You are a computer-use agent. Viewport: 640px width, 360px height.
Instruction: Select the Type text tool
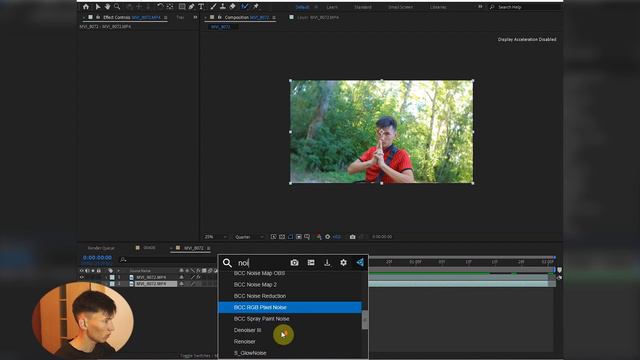point(201,7)
